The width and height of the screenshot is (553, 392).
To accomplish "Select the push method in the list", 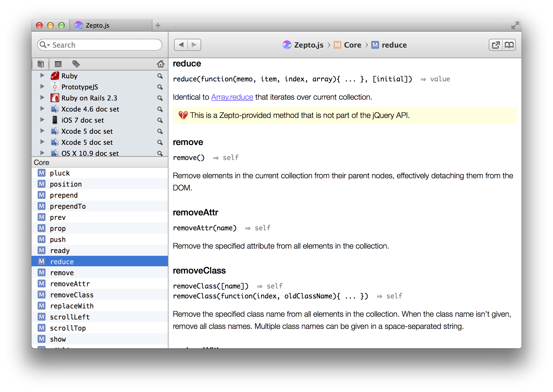I will pos(100,239).
